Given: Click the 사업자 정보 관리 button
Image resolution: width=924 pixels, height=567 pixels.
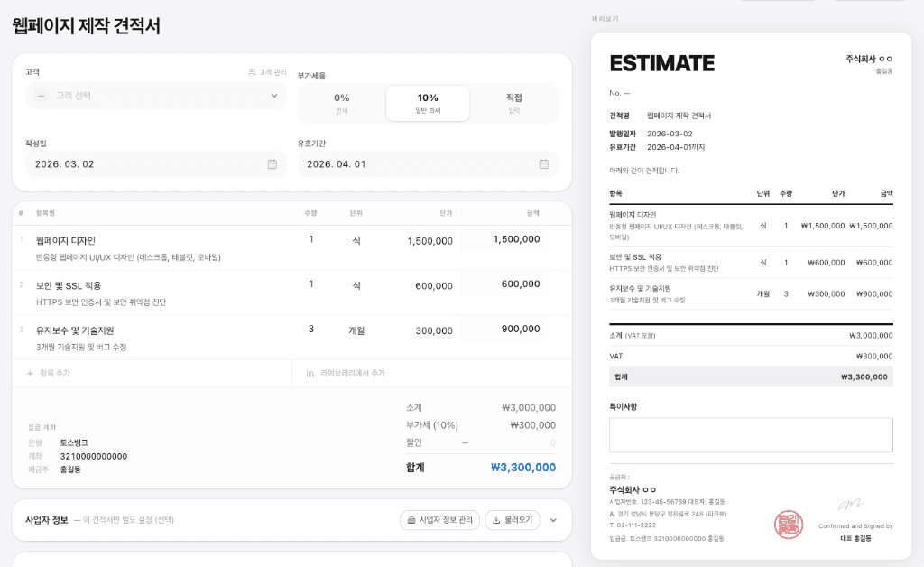Looking at the screenshot, I should click(x=439, y=520).
